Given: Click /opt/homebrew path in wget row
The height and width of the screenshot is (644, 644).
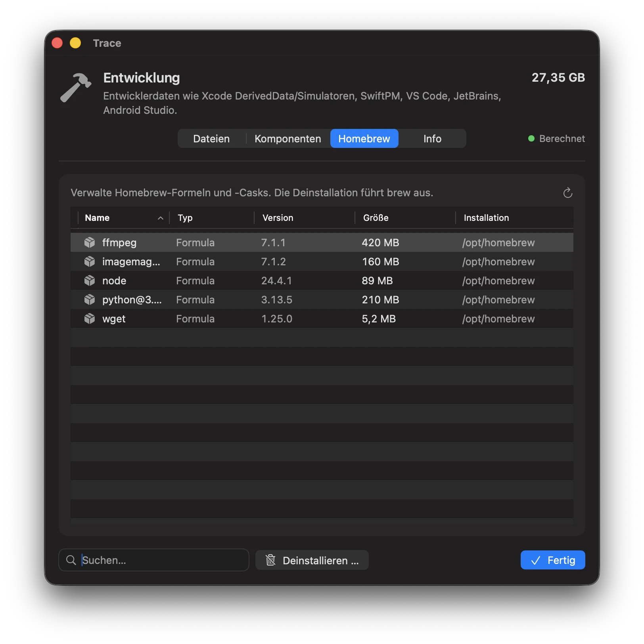Looking at the screenshot, I should [498, 318].
